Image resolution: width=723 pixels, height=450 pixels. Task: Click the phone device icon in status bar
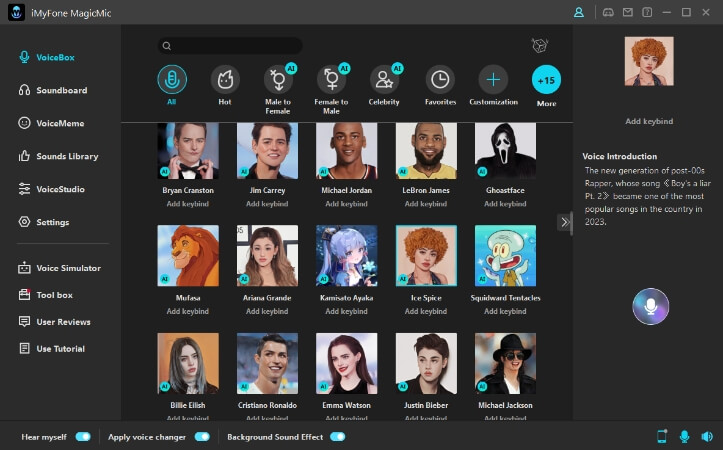[662, 436]
